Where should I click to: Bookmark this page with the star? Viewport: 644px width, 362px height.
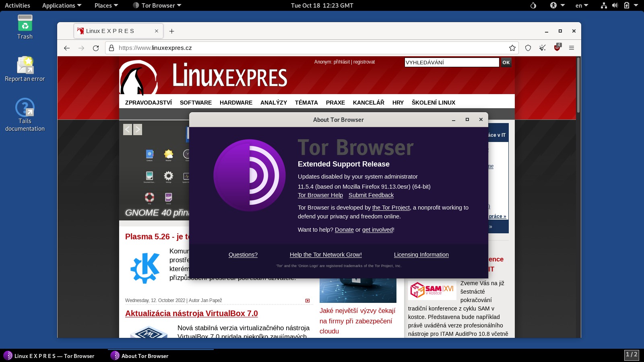[512, 48]
